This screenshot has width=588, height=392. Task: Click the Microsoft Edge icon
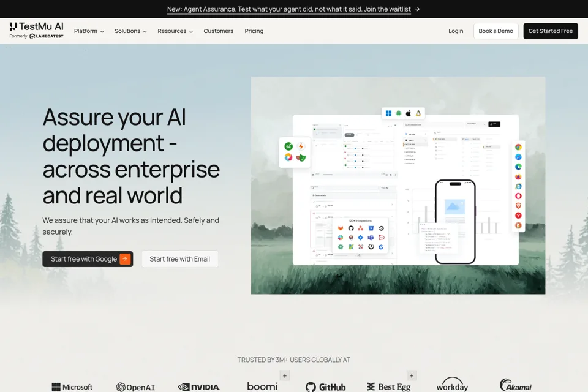coord(518,167)
